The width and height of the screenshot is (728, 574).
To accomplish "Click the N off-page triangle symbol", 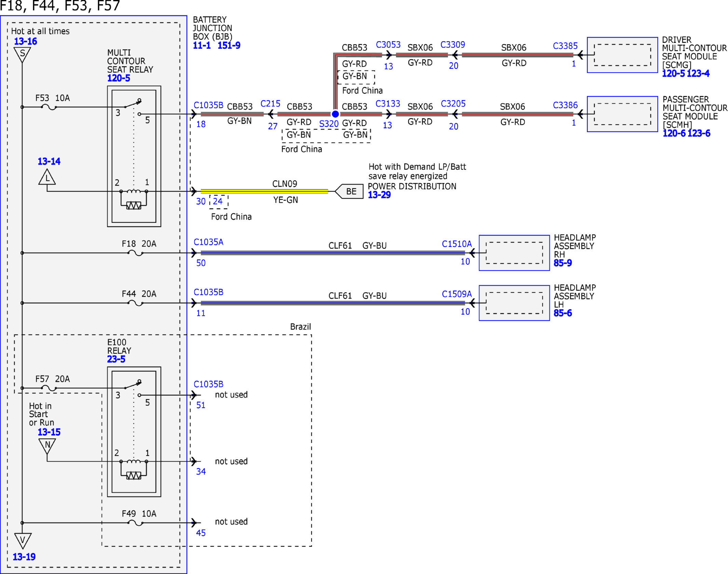I will click(47, 446).
